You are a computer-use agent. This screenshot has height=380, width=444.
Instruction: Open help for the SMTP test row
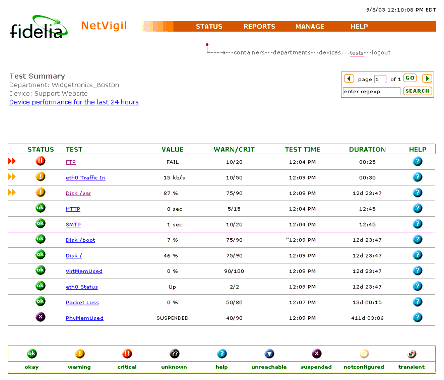(417, 224)
